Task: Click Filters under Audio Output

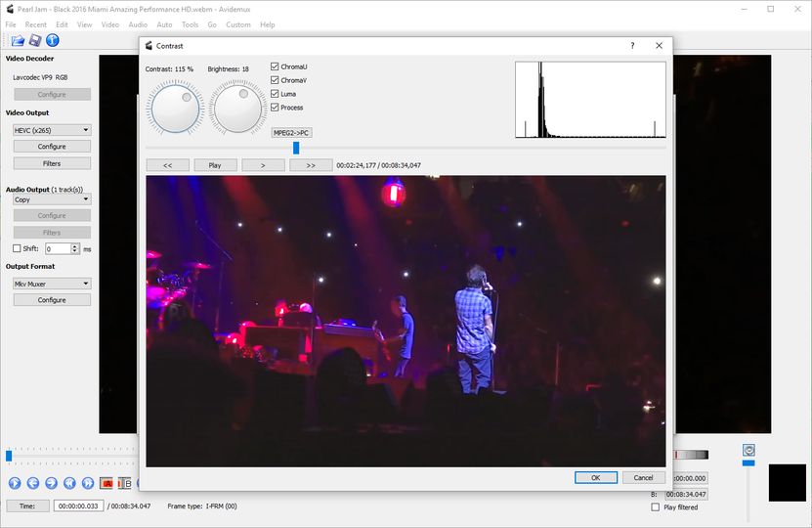Action: [x=52, y=232]
